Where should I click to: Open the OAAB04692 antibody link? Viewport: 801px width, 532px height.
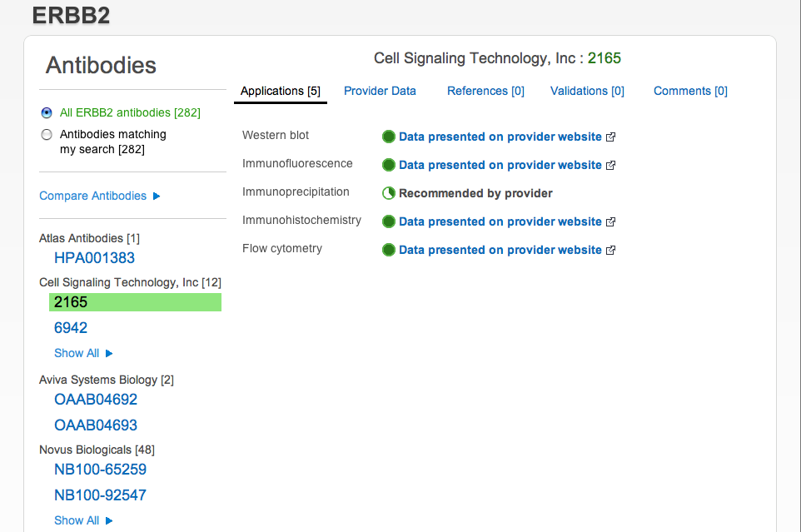tap(96, 400)
